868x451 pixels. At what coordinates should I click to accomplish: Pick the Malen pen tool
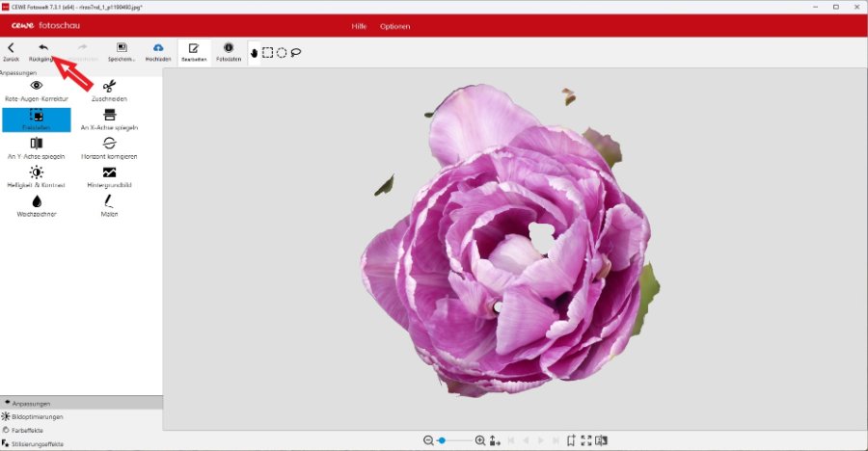[x=109, y=205]
